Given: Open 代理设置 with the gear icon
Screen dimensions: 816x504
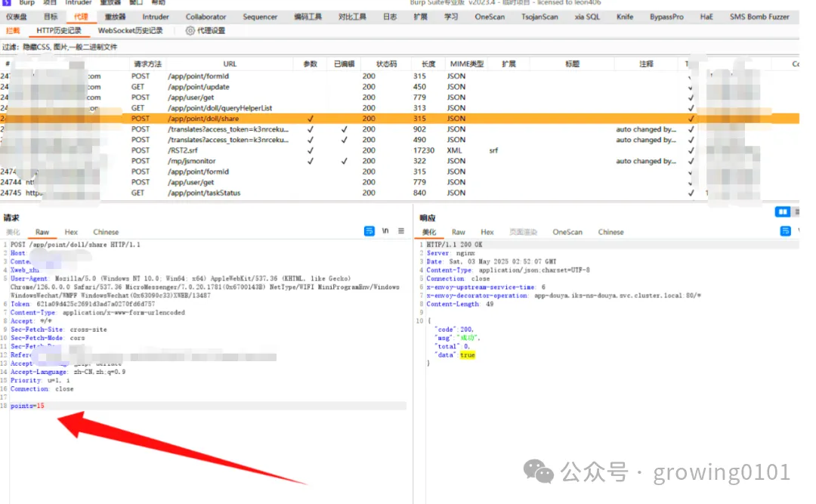Looking at the screenshot, I should coord(205,31).
